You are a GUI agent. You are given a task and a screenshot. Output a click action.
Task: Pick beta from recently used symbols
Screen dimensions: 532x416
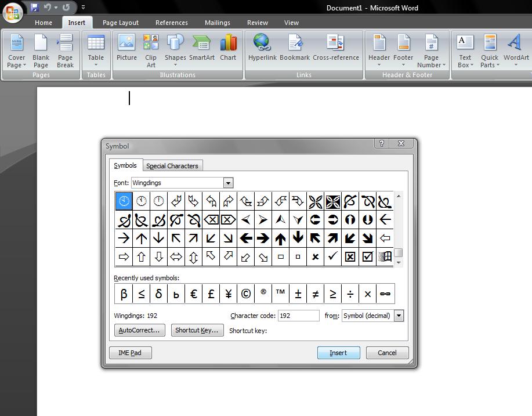click(x=124, y=294)
